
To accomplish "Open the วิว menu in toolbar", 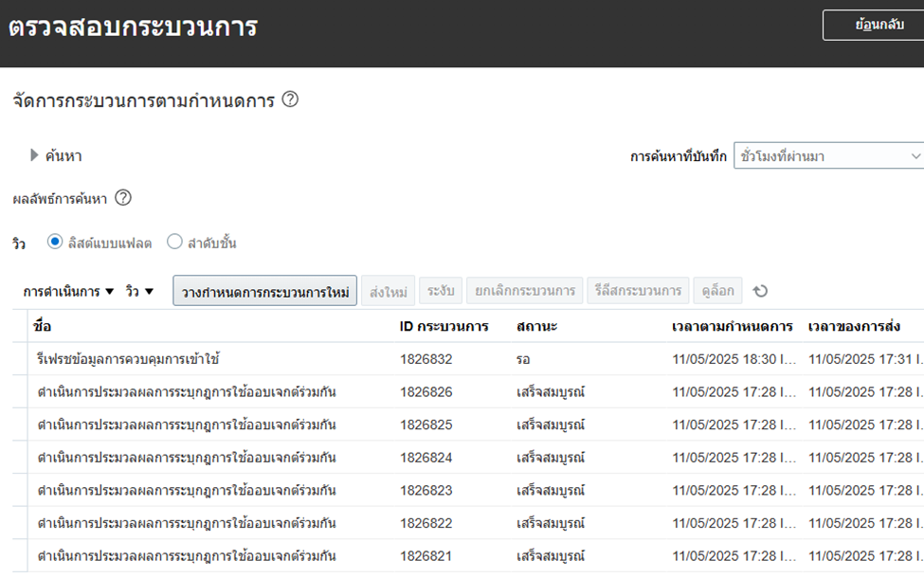I will (139, 292).
